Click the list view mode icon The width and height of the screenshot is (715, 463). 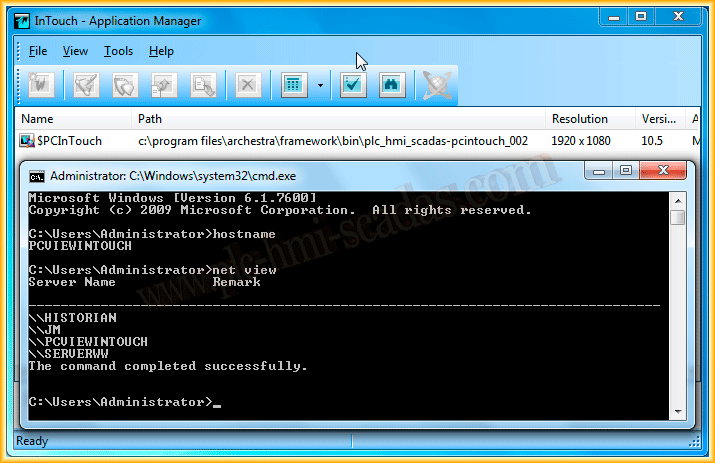293,86
